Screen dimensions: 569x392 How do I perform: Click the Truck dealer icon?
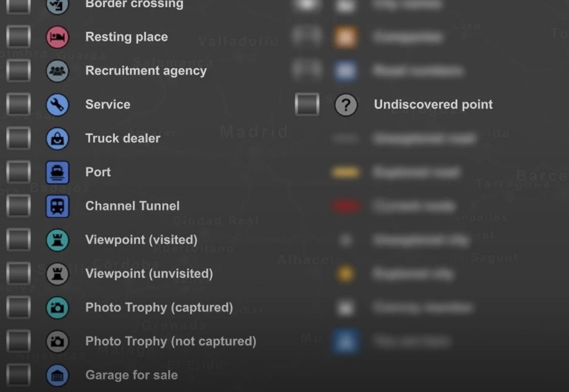point(57,139)
